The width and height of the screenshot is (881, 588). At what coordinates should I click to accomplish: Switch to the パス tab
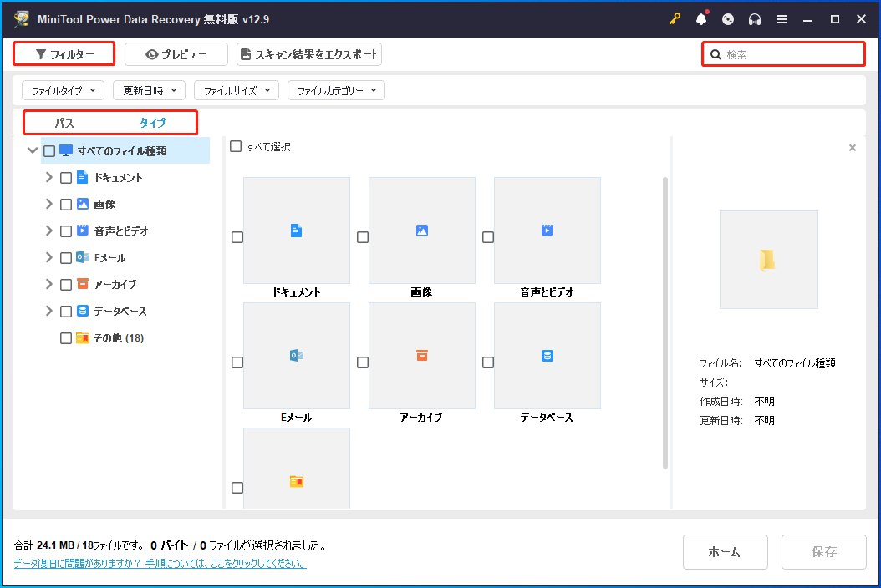pos(64,123)
